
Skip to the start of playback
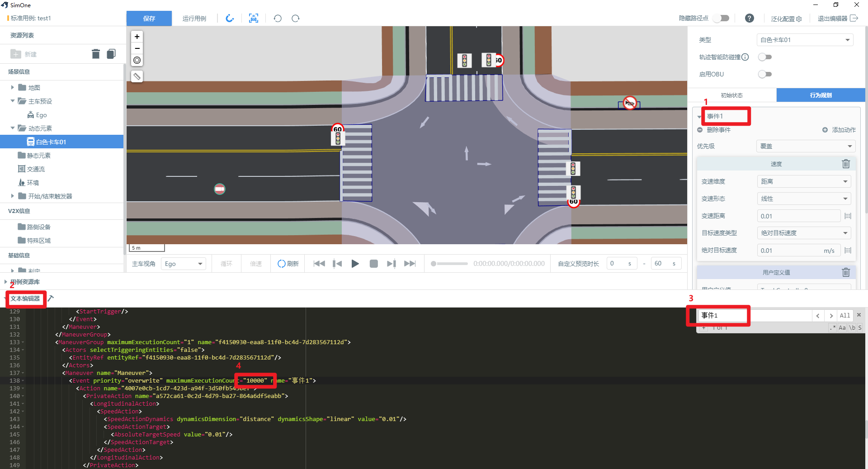click(319, 264)
